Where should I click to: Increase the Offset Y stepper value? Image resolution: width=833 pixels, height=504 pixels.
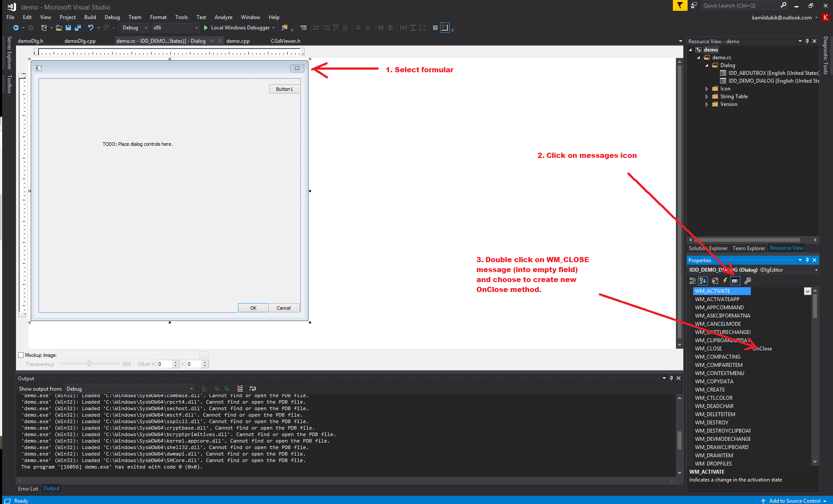tap(205, 363)
